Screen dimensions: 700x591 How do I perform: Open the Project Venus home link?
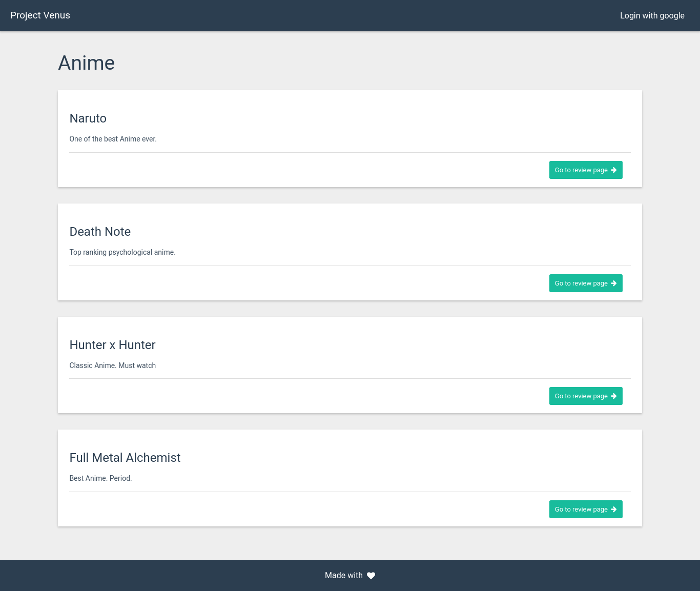point(40,15)
